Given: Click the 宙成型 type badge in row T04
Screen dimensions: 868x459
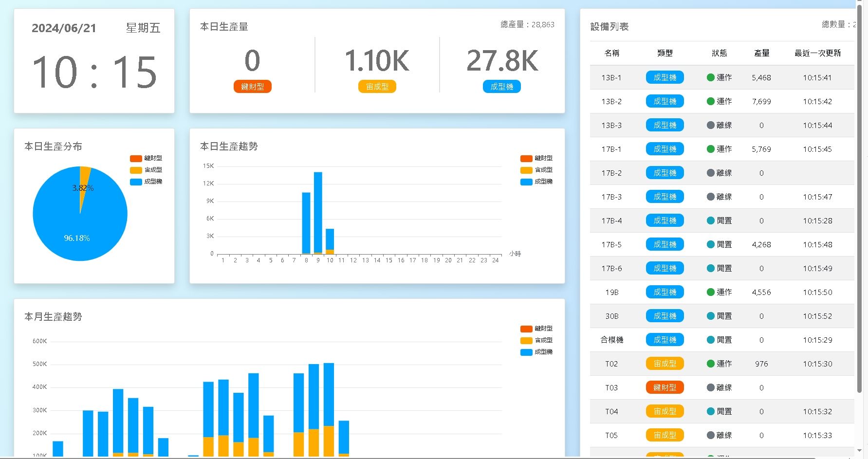Looking at the screenshot, I should pos(665,411).
